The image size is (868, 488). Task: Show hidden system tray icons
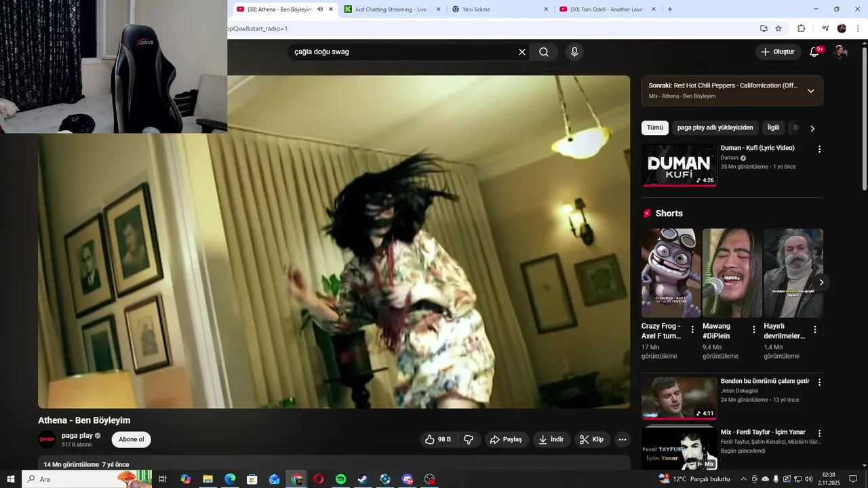tap(743, 479)
